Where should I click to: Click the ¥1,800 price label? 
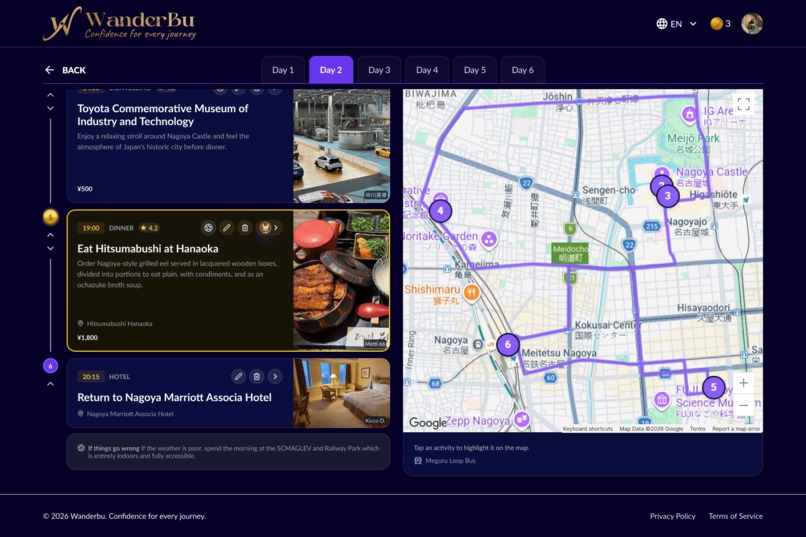(87, 338)
